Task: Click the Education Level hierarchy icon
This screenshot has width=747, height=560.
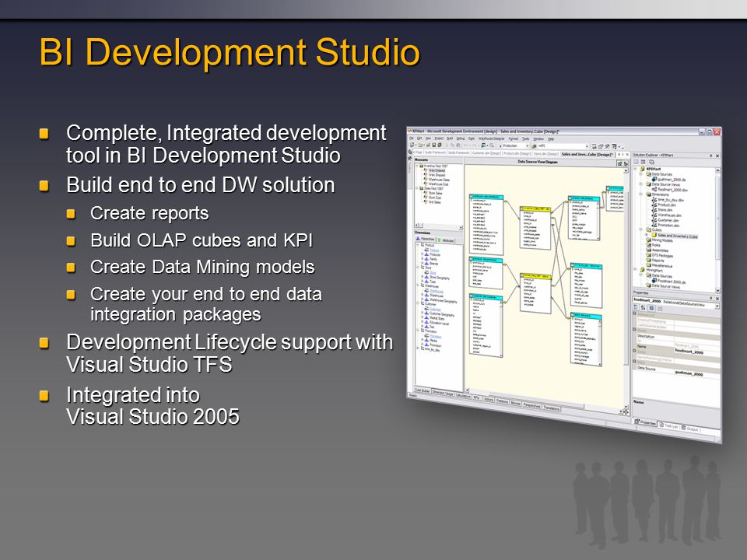Action: click(427, 322)
